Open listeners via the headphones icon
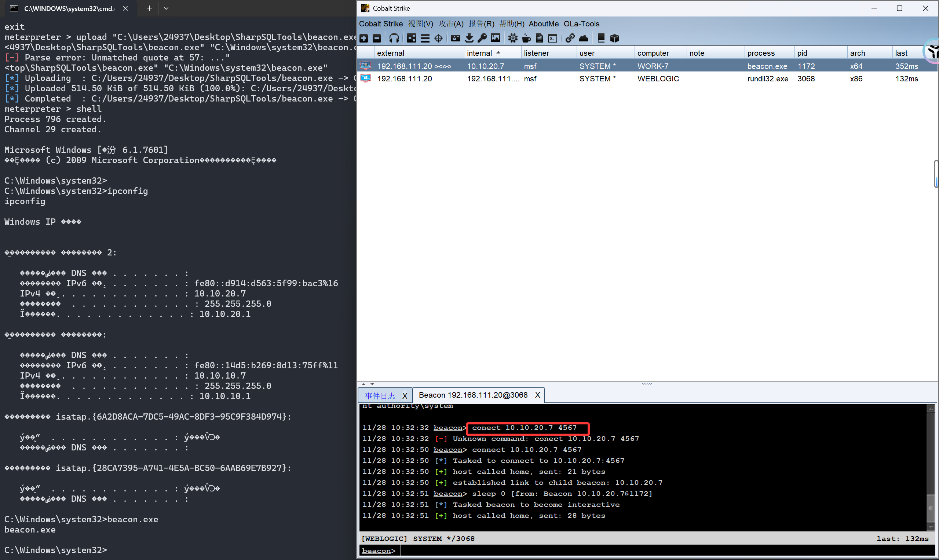This screenshot has height=560, width=939. tap(394, 38)
